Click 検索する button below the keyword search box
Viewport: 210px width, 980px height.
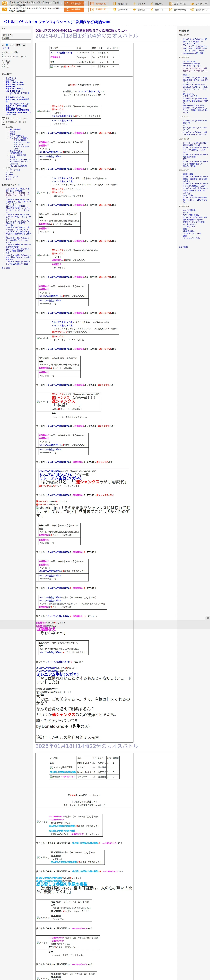pos(7,35)
